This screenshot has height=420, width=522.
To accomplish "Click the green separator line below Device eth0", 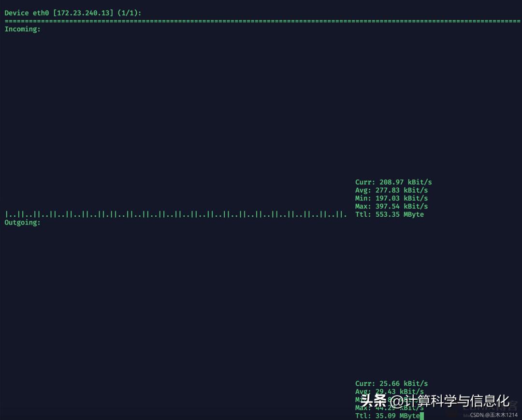I will point(261,21).
